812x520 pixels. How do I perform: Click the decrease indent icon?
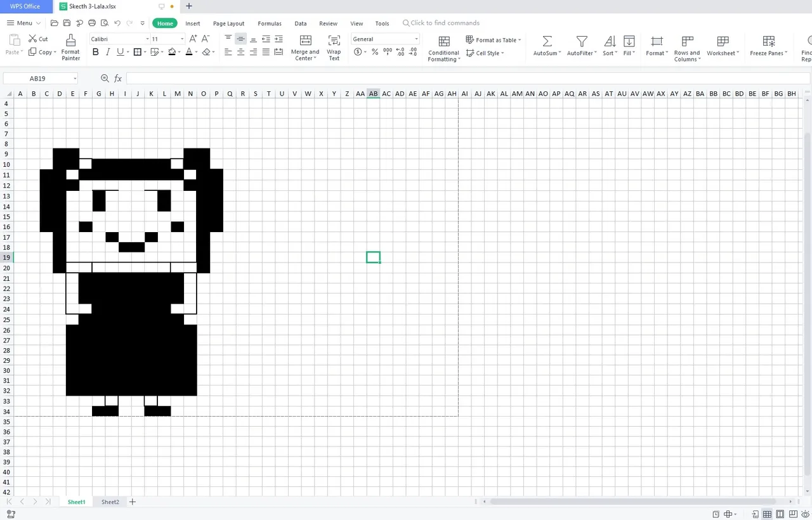(x=266, y=39)
